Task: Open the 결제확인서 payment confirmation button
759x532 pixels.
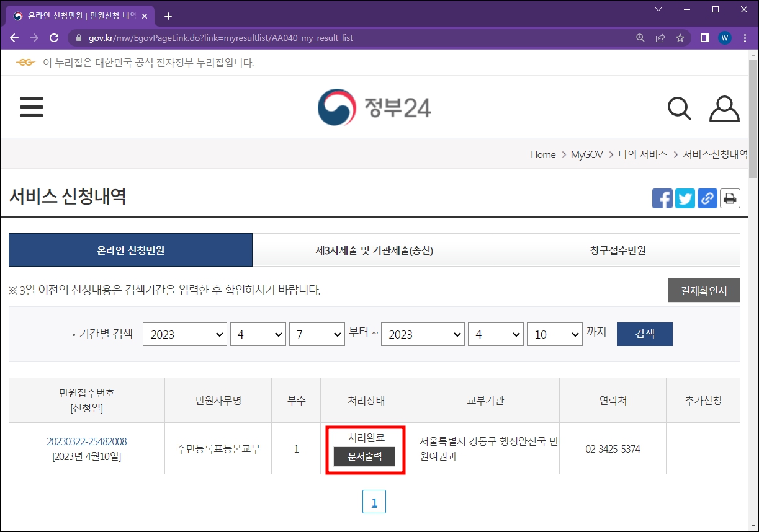Action: pos(704,290)
